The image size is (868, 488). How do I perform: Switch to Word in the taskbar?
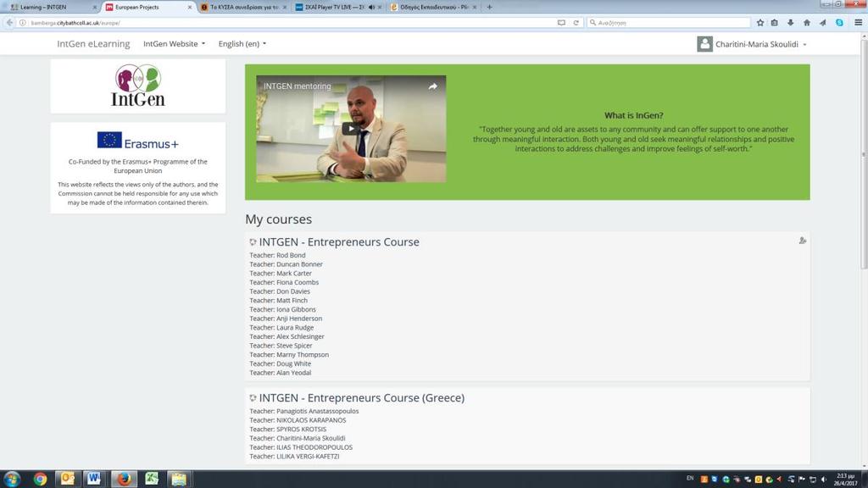tap(94, 479)
